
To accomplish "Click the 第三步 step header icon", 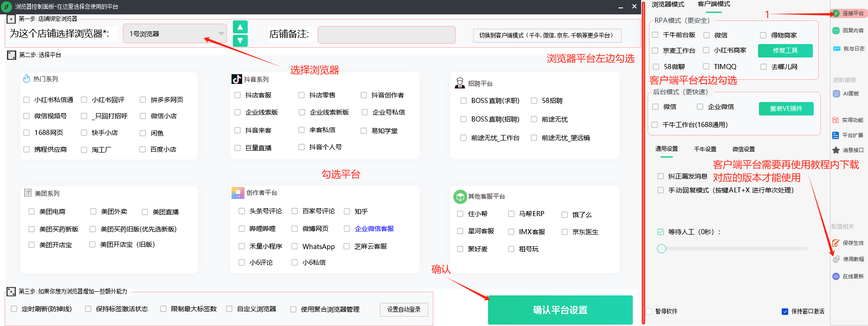I will click(x=11, y=292).
